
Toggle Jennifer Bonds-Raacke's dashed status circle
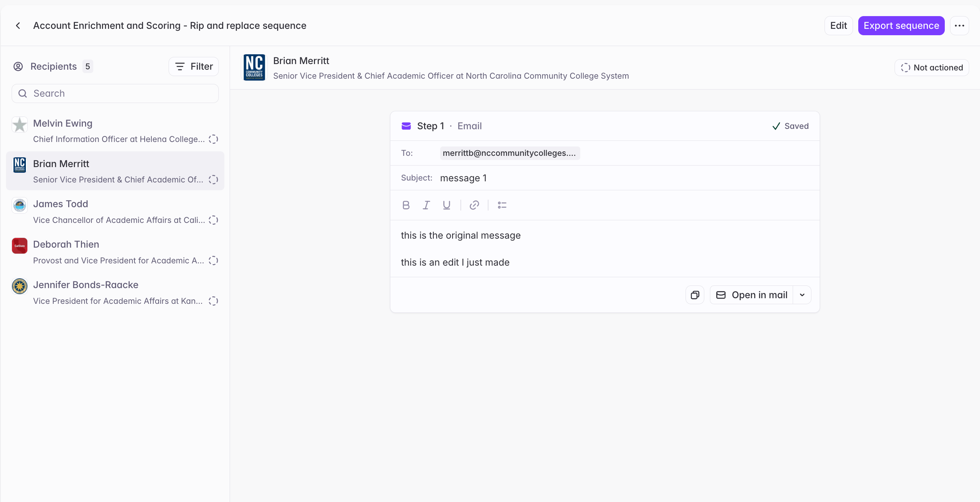pos(213,301)
